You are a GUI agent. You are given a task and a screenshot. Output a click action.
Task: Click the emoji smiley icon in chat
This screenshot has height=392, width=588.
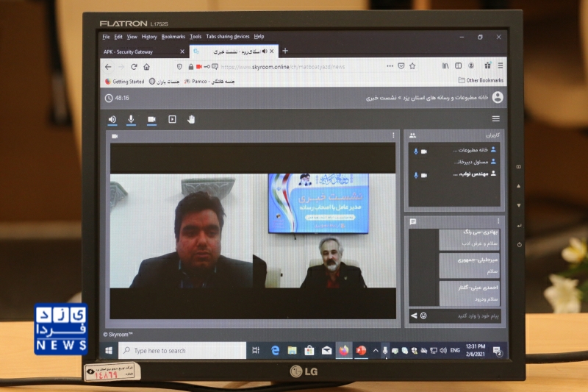[424, 316]
